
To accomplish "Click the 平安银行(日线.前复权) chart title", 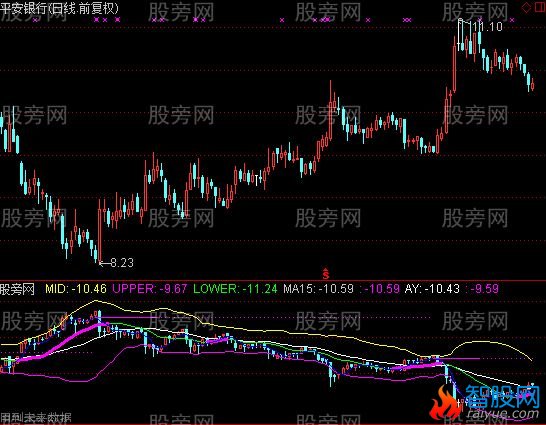I will coord(60,8).
